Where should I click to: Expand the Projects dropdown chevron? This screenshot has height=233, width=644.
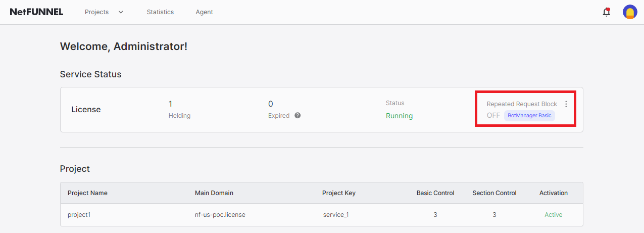click(121, 12)
